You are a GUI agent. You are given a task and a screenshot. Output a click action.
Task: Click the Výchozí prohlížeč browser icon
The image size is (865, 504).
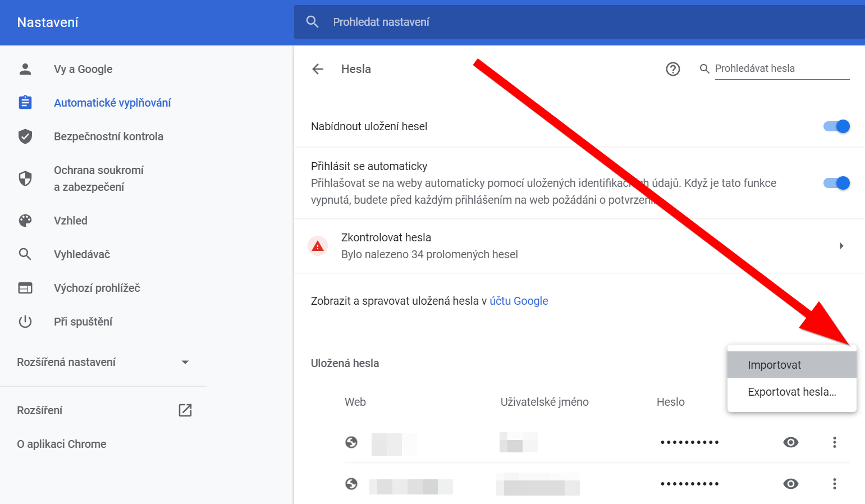pos(25,288)
